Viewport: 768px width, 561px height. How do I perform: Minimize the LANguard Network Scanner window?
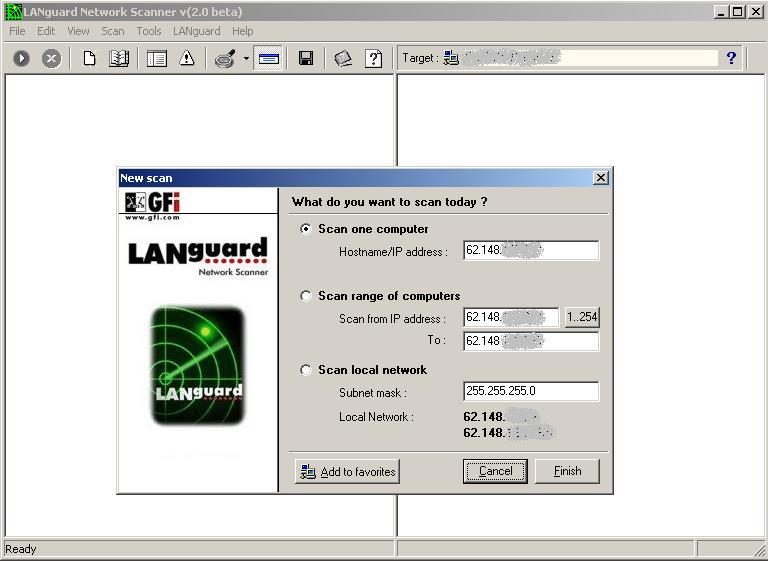pos(720,12)
